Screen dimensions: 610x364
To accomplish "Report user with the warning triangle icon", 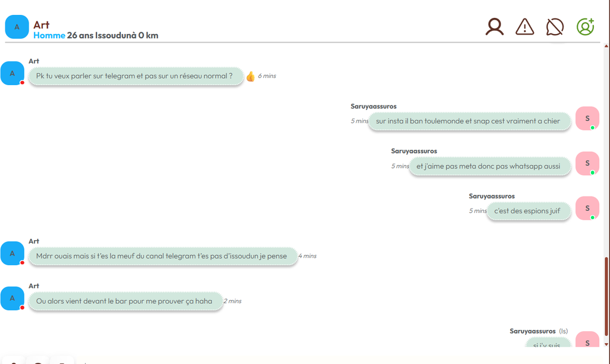I will pyautogui.click(x=525, y=27).
